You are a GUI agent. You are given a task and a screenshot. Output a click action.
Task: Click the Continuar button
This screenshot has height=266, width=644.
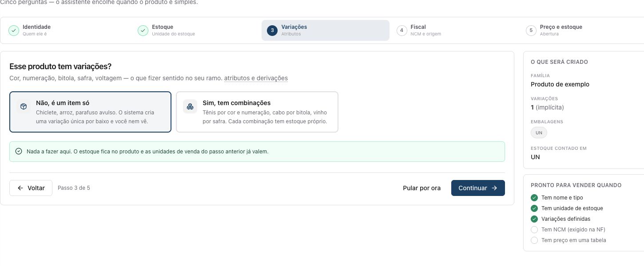[478, 188]
